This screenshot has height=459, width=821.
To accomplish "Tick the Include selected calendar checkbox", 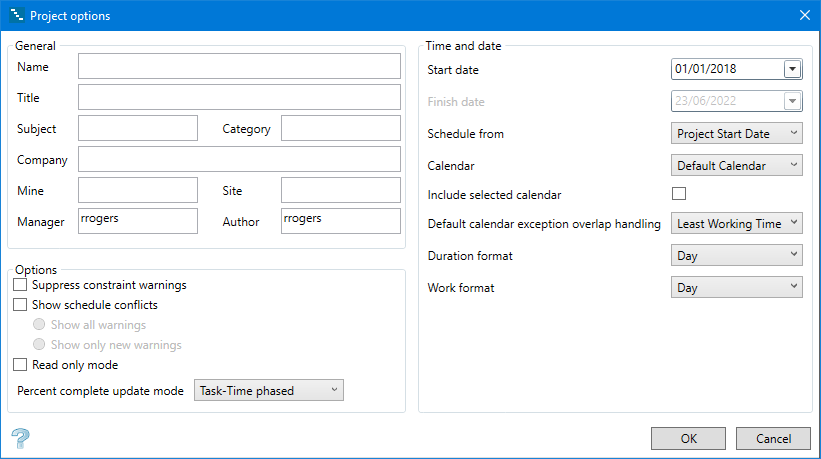I will [x=679, y=194].
